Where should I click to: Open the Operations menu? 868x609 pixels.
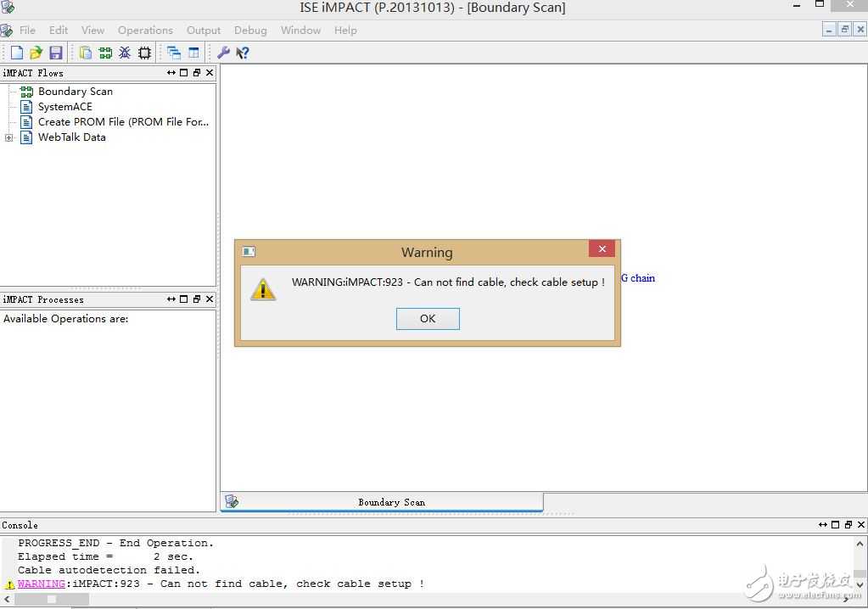145,31
